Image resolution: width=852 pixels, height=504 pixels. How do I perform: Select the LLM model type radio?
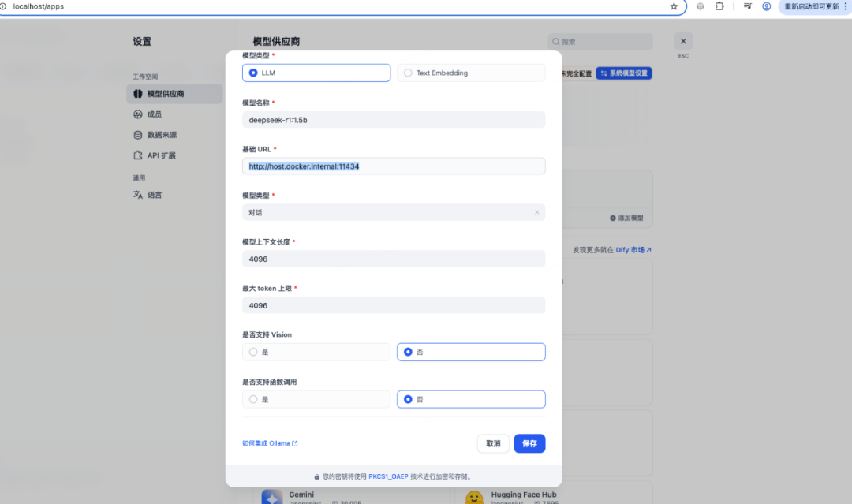316,73
